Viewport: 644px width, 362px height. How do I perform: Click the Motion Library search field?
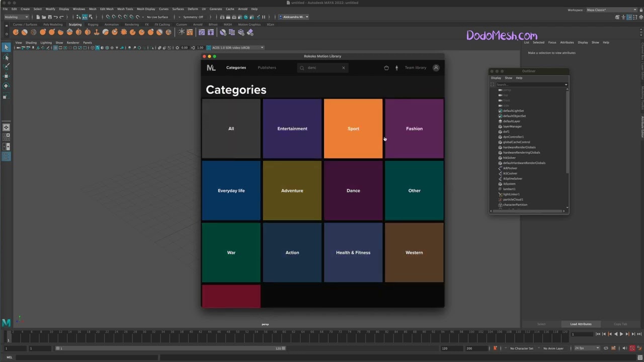[322, 67]
